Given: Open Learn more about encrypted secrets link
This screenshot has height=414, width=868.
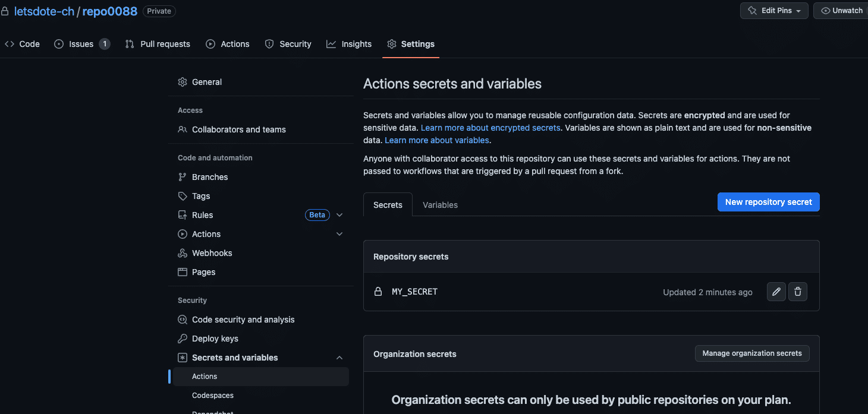Looking at the screenshot, I should pos(490,128).
